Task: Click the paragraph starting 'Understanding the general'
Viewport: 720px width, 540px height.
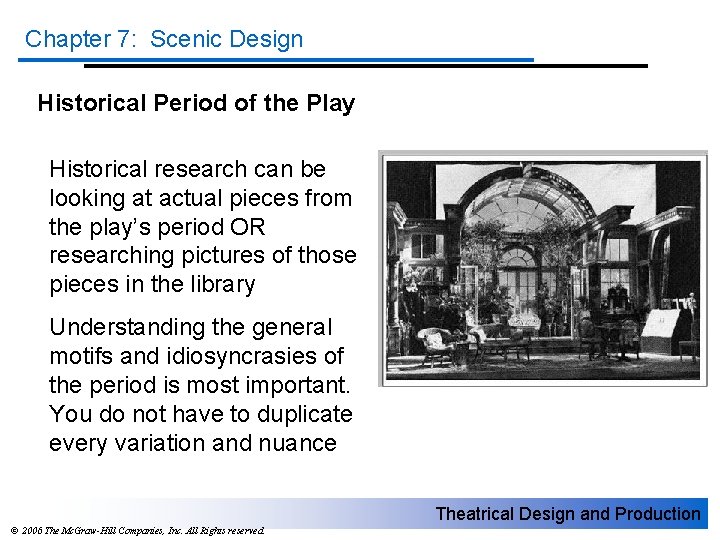Action: pyautogui.click(x=201, y=385)
